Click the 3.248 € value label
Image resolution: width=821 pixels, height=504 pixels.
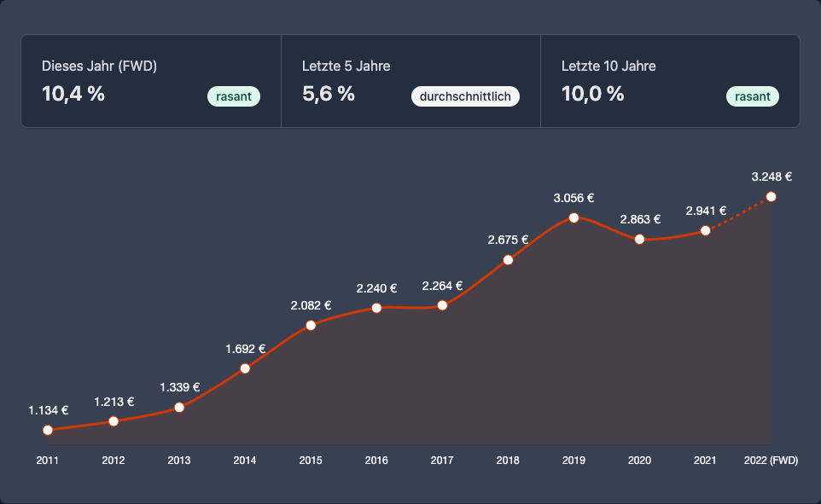(772, 177)
